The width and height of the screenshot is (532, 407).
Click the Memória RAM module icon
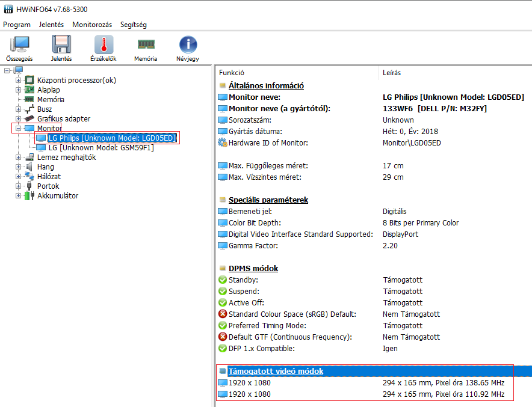[x=146, y=46]
